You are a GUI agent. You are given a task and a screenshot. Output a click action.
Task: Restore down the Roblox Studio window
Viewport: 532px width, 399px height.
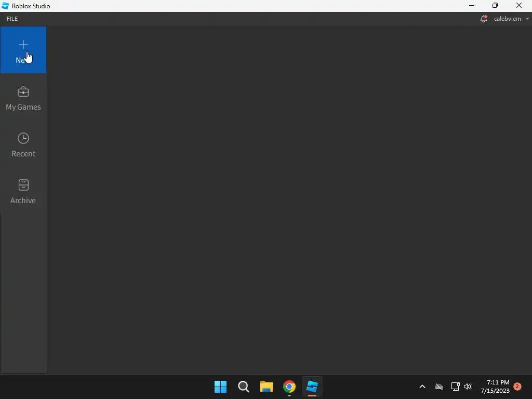coord(495,5)
